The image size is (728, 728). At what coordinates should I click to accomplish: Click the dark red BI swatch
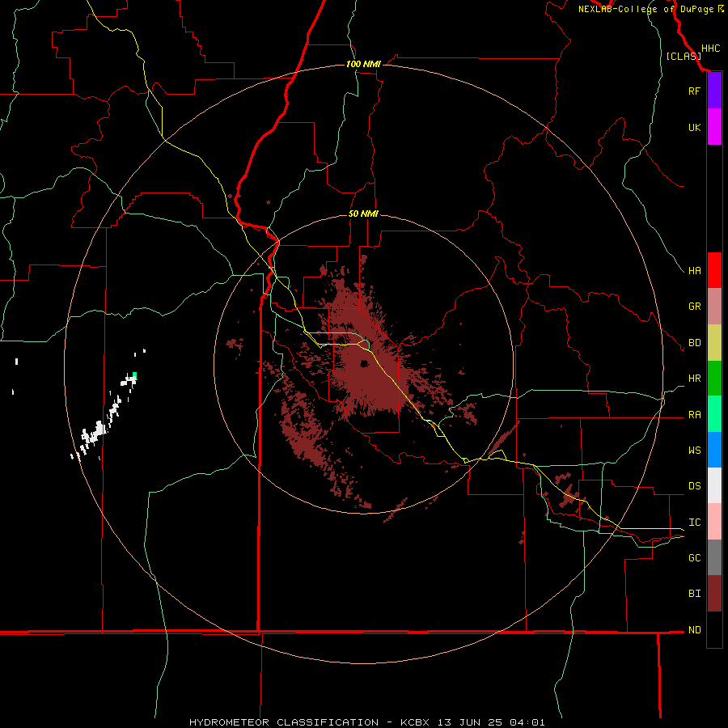(x=714, y=594)
